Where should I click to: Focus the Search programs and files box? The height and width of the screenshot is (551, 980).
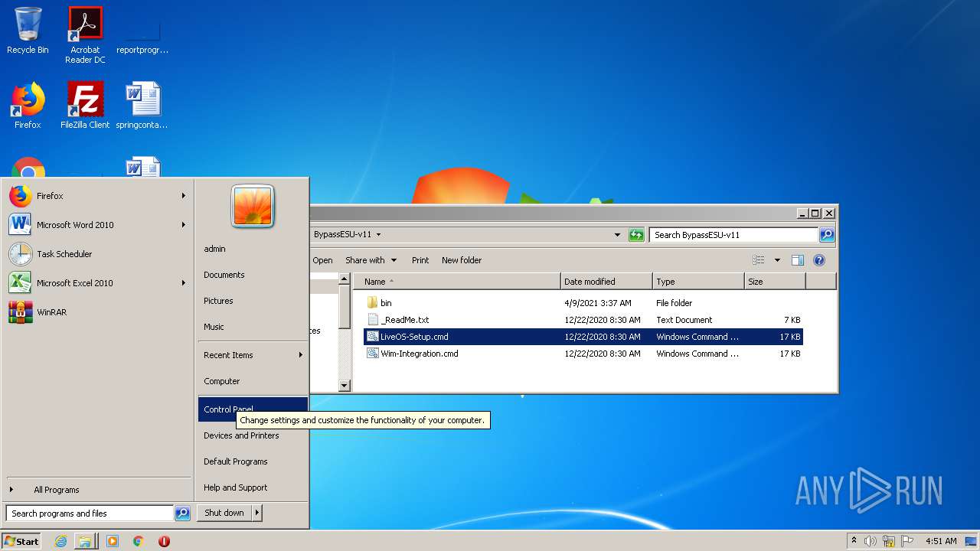[x=90, y=514]
